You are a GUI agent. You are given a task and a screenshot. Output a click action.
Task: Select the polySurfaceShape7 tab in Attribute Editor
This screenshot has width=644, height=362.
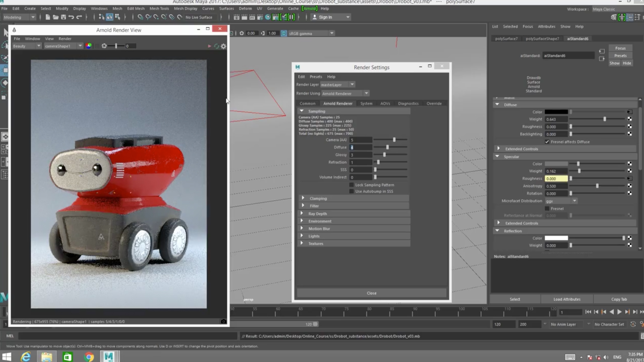click(x=542, y=39)
